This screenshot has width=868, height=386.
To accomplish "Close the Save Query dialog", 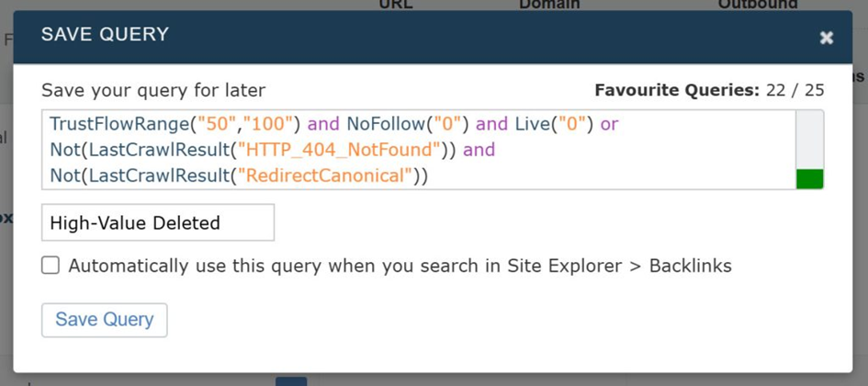I will pos(826,38).
